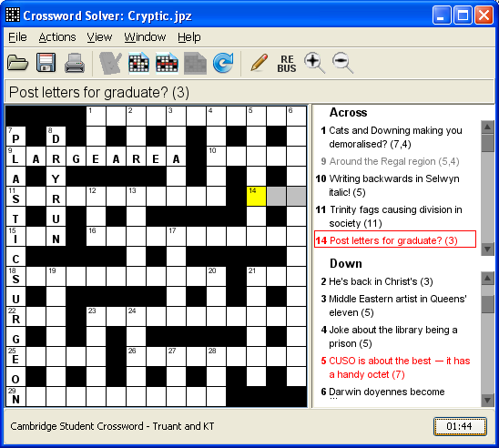Toggle the pencil mode icon
The width and height of the screenshot is (499, 448).
(x=259, y=63)
